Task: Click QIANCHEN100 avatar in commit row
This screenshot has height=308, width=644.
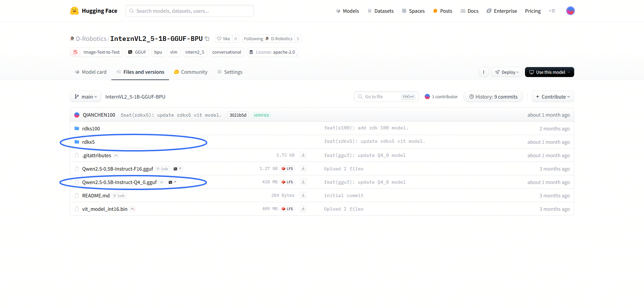Action: pyautogui.click(x=77, y=115)
